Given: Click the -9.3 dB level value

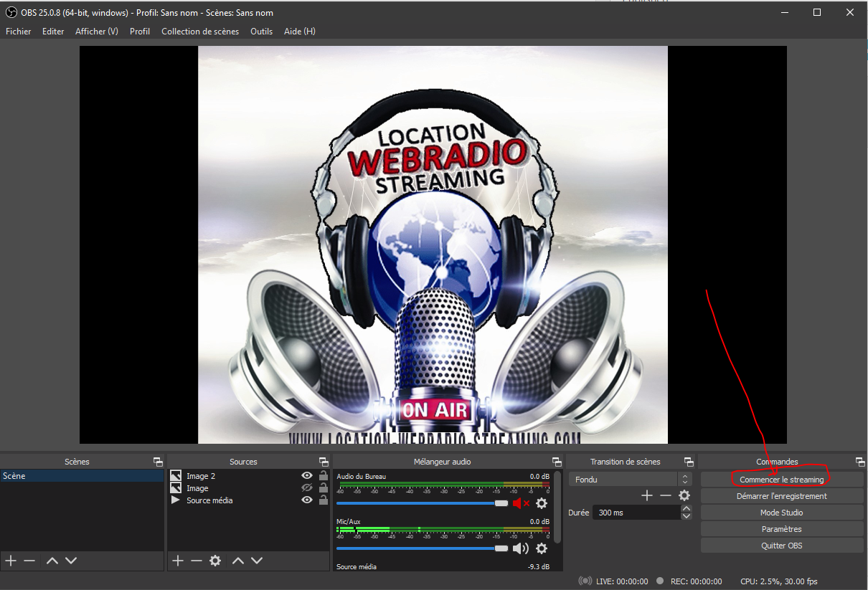Looking at the screenshot, I should coord(538,567).
